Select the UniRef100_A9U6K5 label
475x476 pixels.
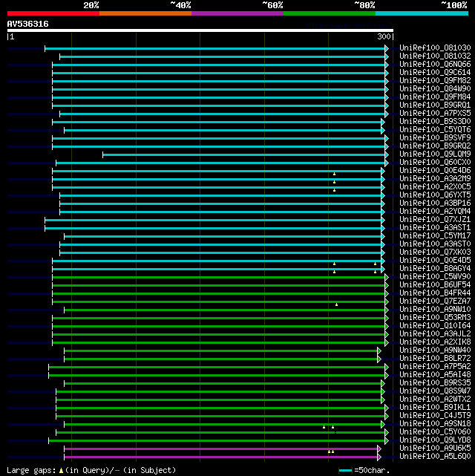[435, 449]
